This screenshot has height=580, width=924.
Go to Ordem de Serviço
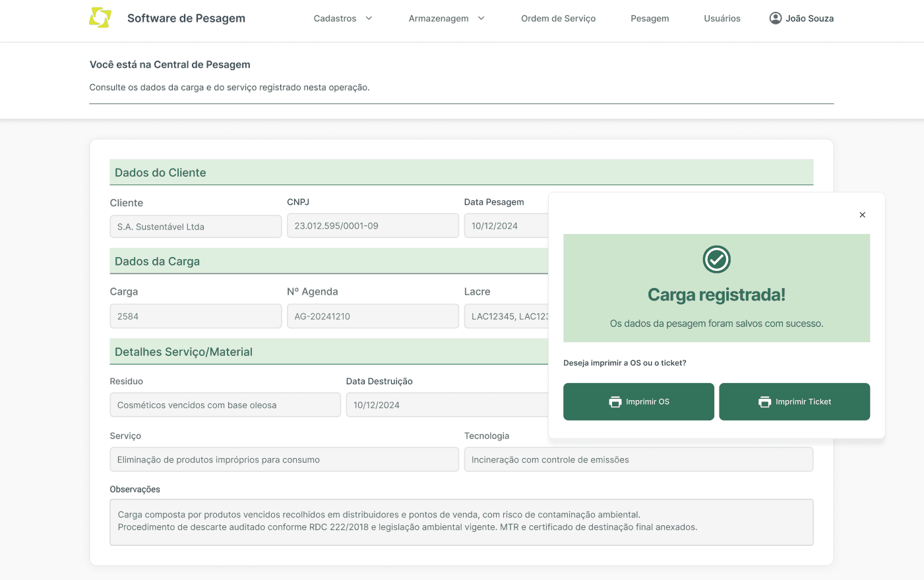(x=558, y=18)
